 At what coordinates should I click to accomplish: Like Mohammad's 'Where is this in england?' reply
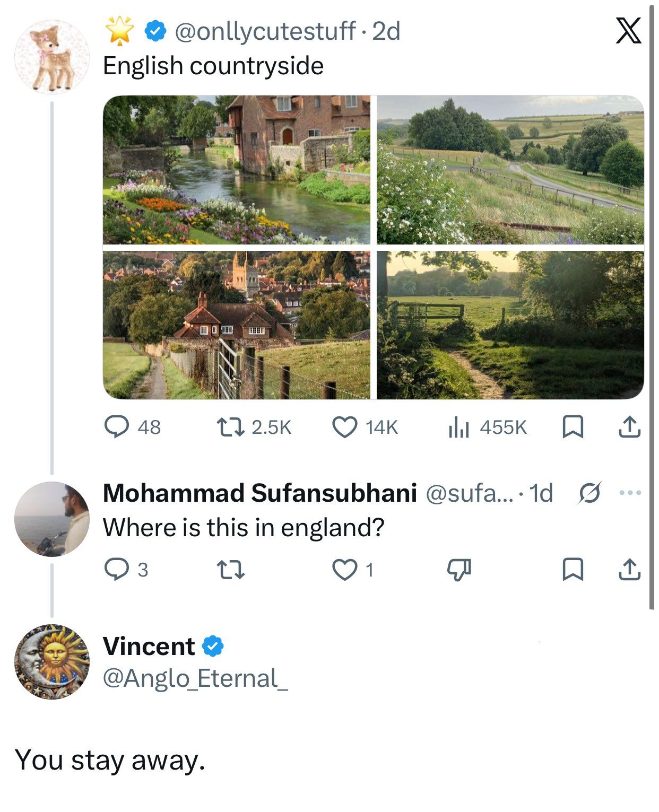pos(345,570)
